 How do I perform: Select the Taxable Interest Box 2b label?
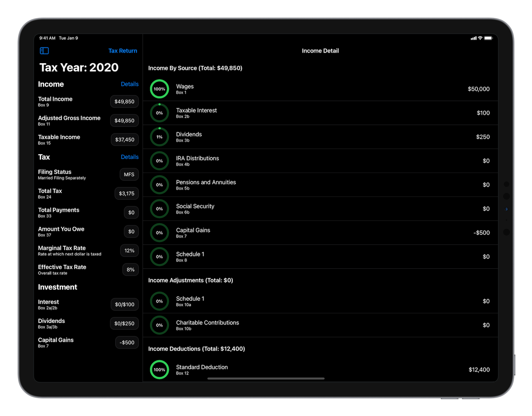point(197,113)
